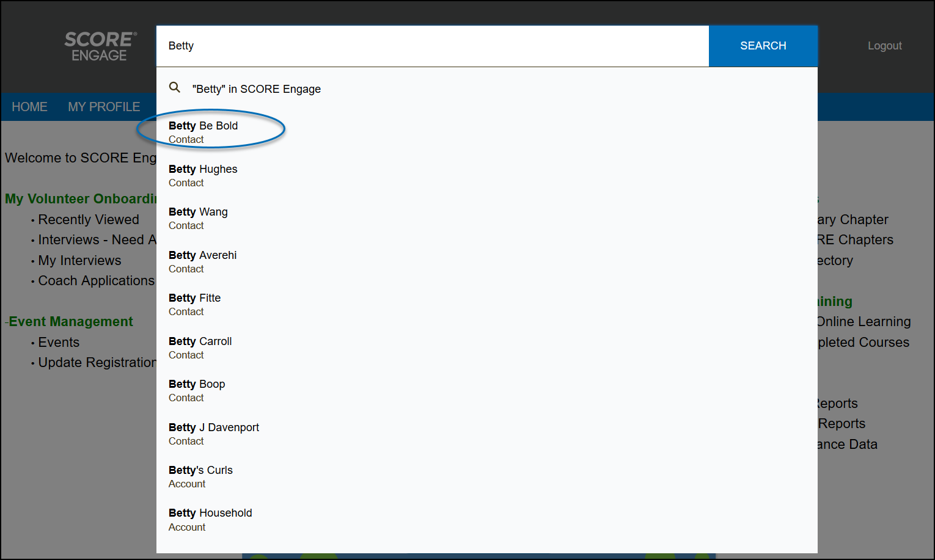Screen dimensions: 935x560
Task: Click into the Betty search field
Action: [x=433, y=46]
